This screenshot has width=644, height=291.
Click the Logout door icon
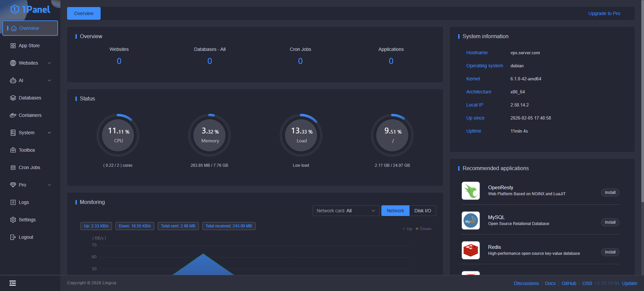coord(13,237)
